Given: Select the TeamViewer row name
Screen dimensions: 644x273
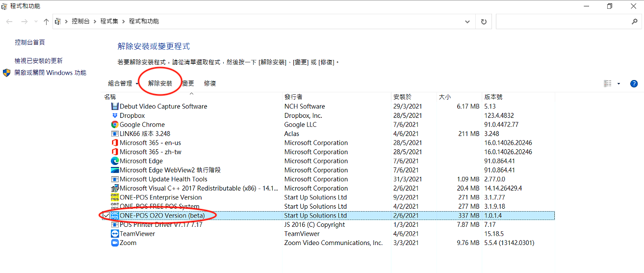Looking at the screenshot, I should [137, 234].
